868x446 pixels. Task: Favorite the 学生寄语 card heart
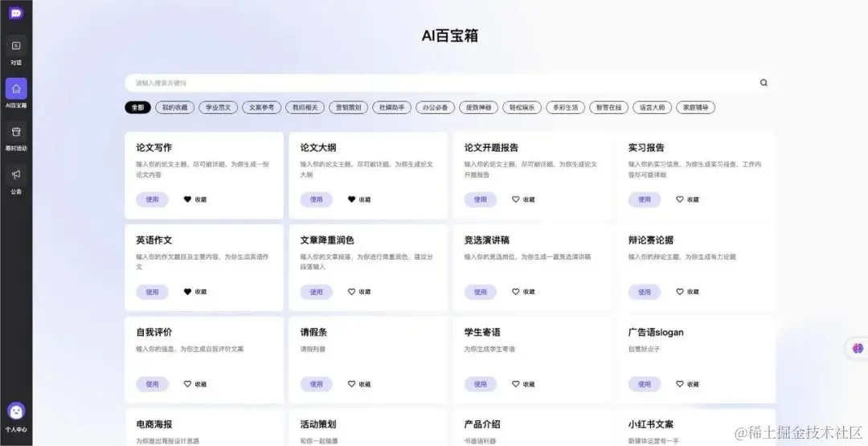pyautogui.click(x=515, y=384)
